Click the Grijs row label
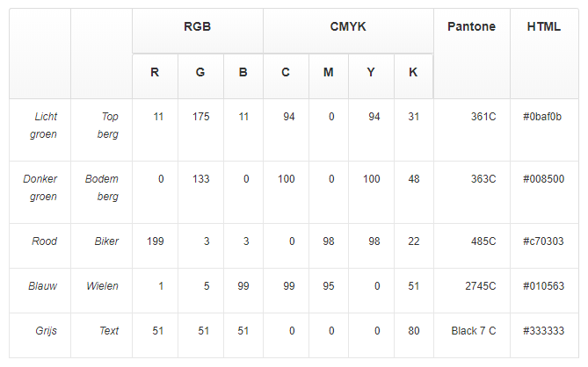This screenshot has height=367, width=588. point(46,331)
